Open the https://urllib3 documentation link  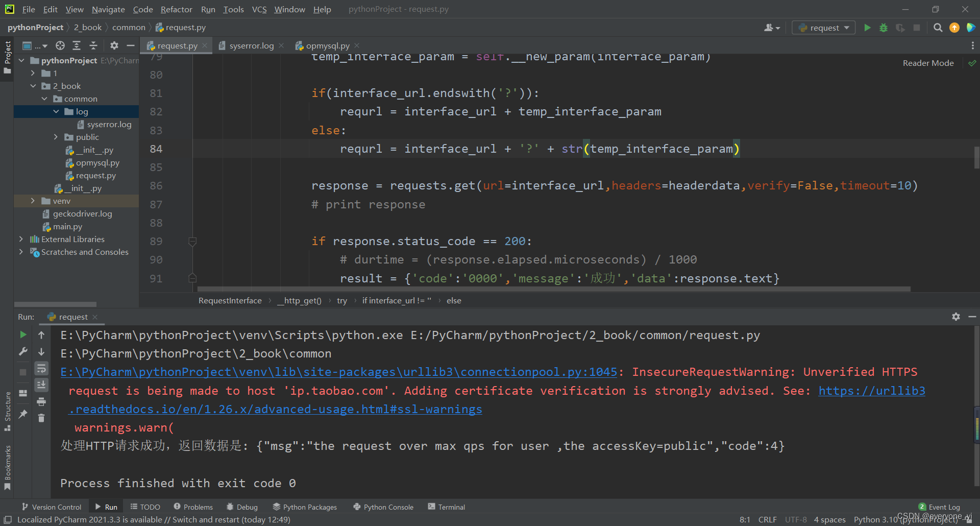coord(872,391)
